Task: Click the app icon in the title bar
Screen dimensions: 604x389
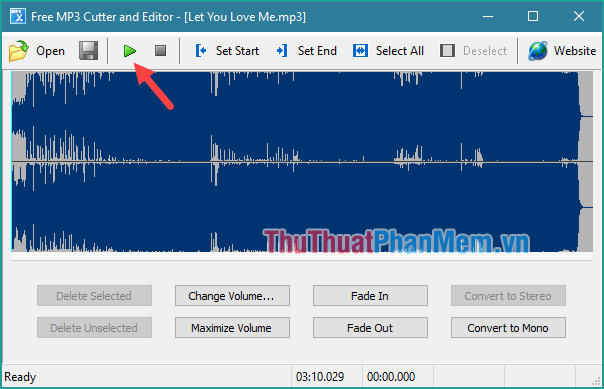Action: [18, 17]
